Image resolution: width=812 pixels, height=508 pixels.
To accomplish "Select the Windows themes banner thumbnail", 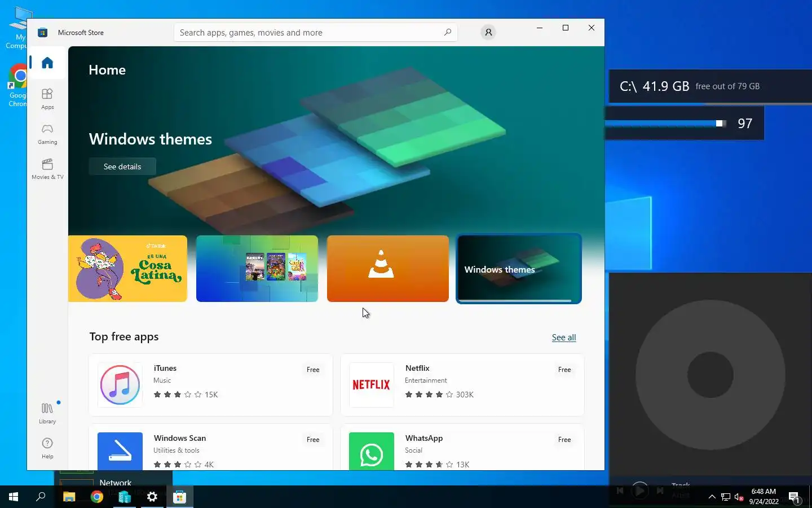I will point(519,269).
